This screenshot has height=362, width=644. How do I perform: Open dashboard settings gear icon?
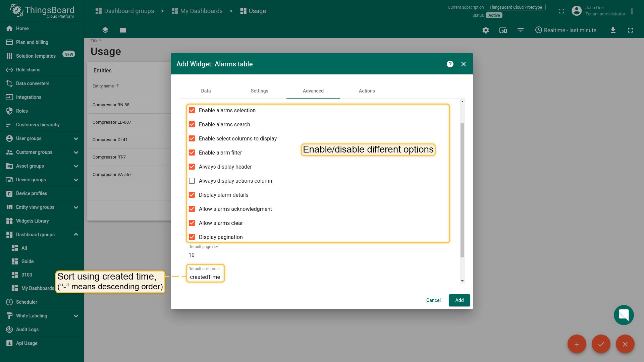(485, 30)
